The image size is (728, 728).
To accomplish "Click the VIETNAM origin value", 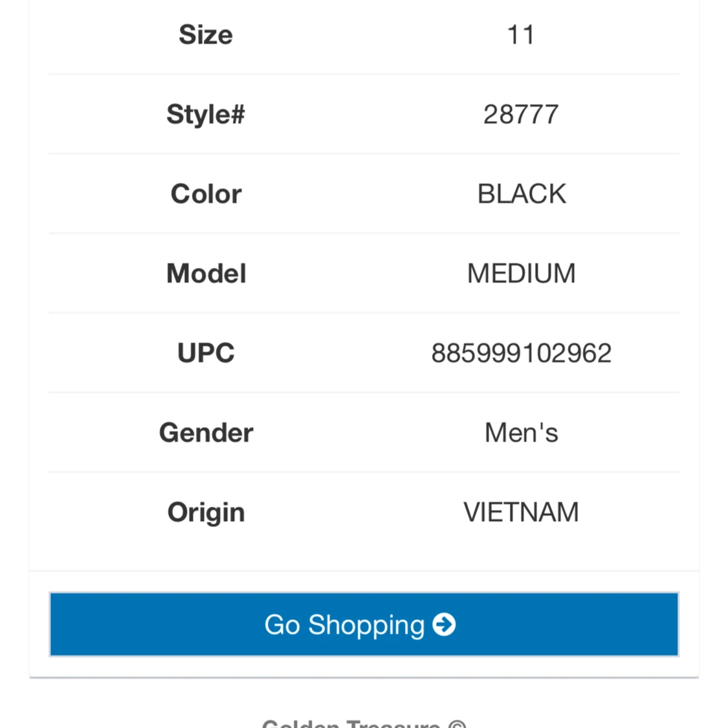I will (x=522, y=512).
